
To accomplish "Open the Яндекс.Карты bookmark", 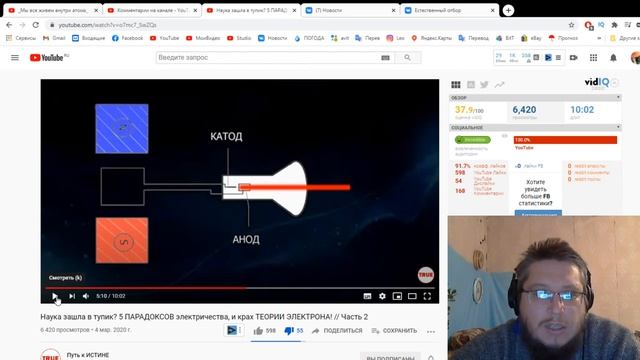I will point(431,38).
